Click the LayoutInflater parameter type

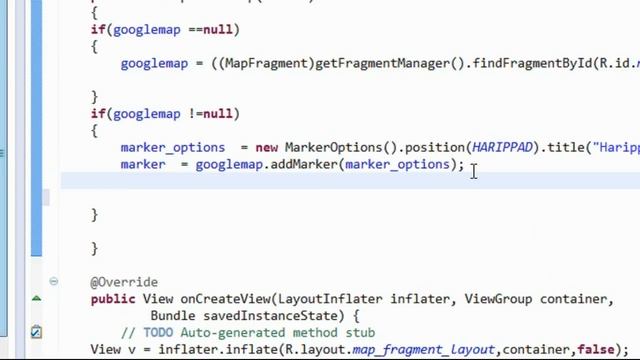tap(330, 299)
